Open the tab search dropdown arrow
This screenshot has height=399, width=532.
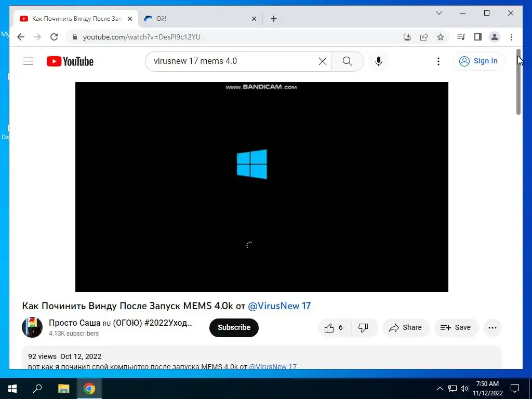[x=438, y=13]
